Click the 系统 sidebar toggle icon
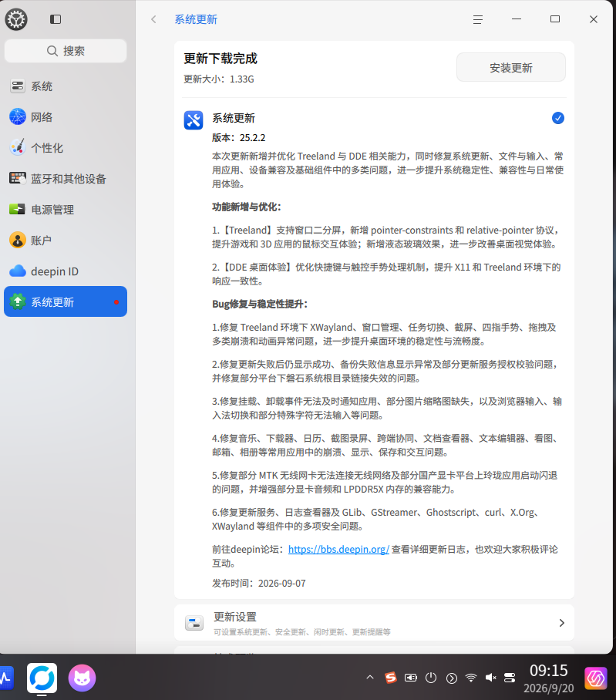 click(x=18, y=86)
